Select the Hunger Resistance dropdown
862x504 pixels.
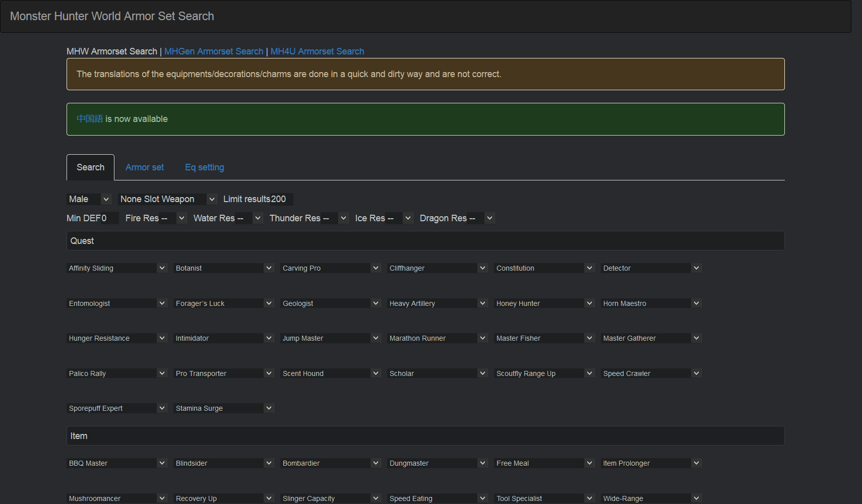click(x=117, y=338)
